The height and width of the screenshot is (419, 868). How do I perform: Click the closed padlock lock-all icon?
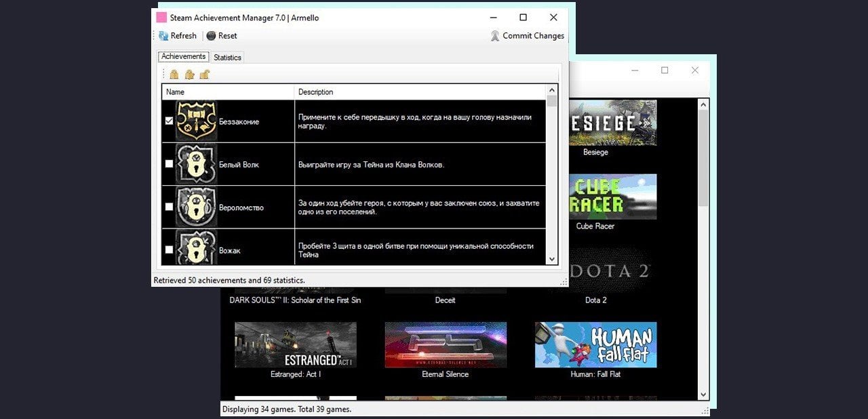[174, 75]
